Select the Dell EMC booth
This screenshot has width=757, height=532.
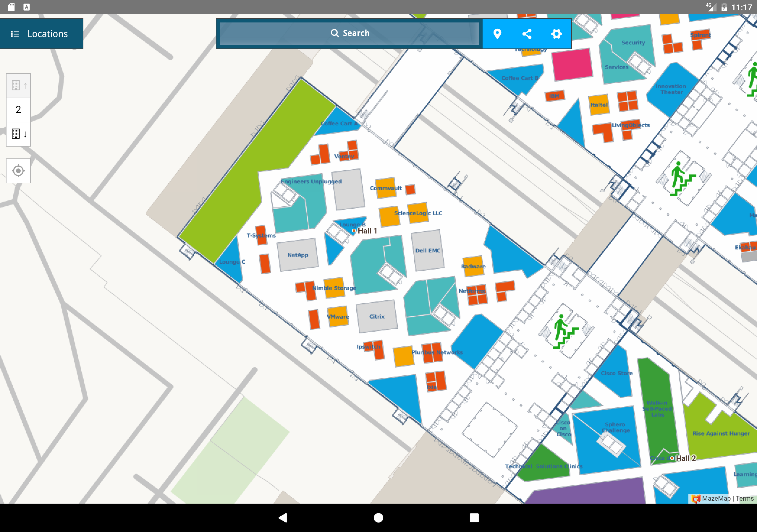click(428, 251)
